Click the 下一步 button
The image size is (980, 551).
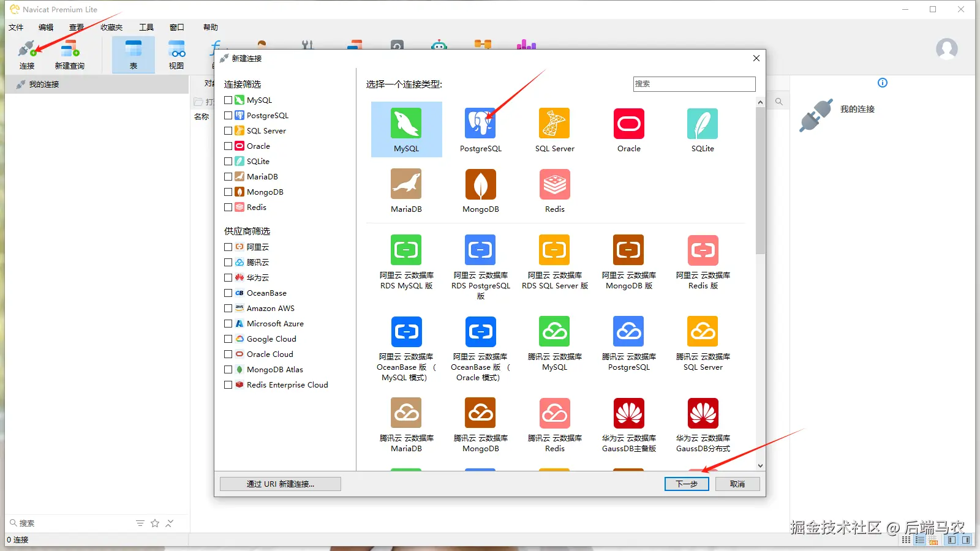click(x=687, y=484)
